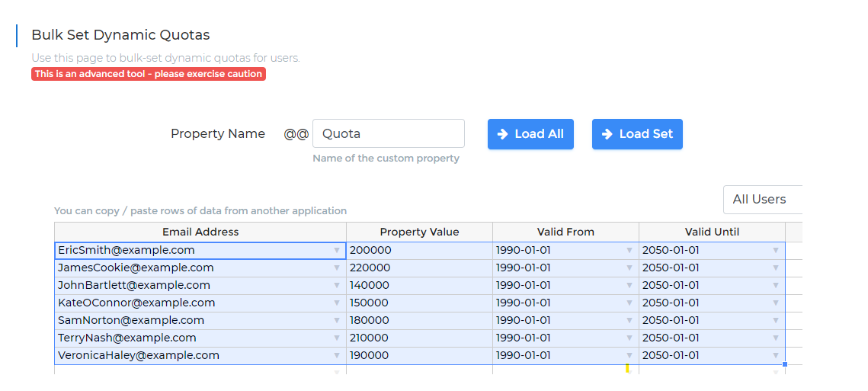Open JamesCookie email cell dropdown arrow
Viewport: 868px width, 391px height.
(337, 268)
